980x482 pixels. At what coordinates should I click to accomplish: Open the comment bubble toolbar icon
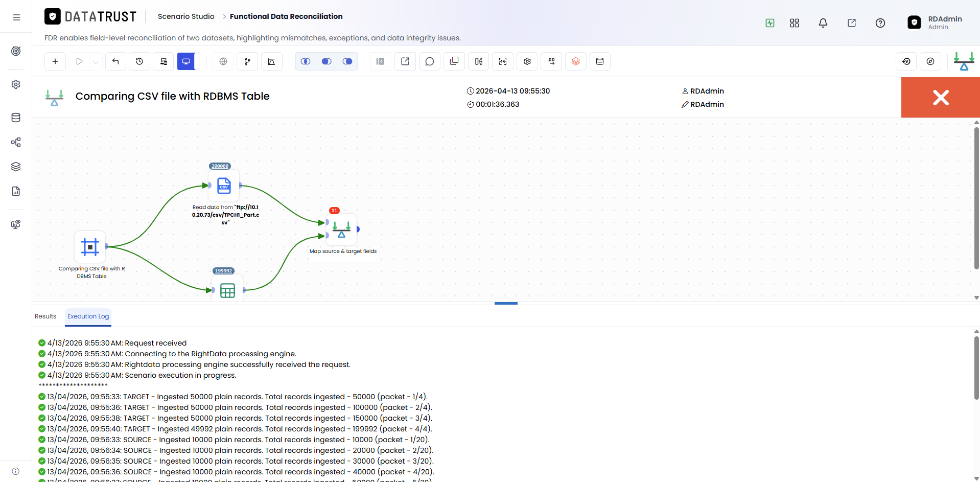pos(430,61)
